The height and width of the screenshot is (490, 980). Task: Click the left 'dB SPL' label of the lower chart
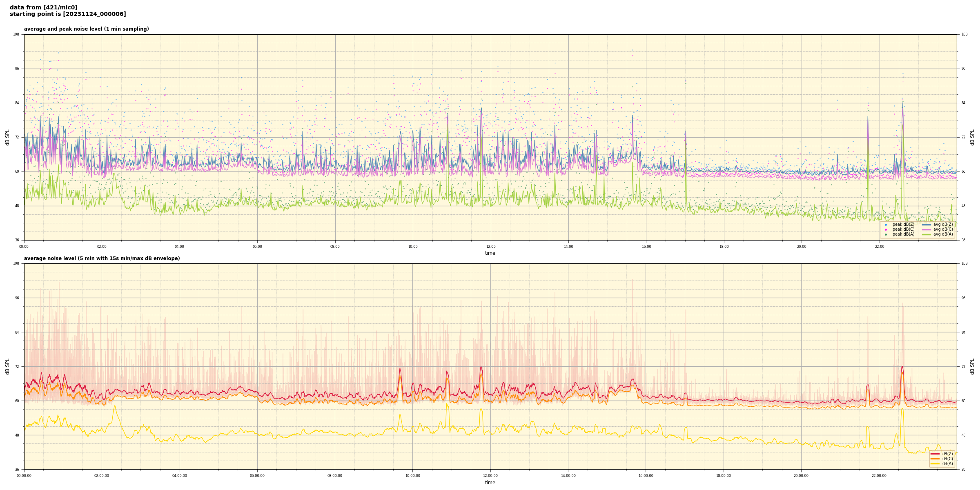tap(7, 366)
